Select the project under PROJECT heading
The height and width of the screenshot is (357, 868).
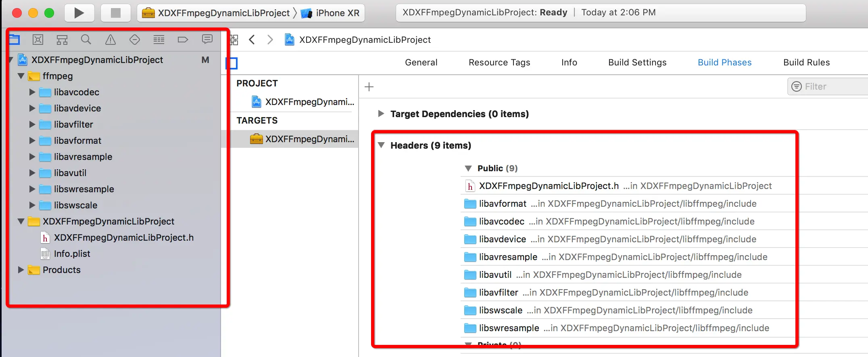click(x=303, y=102)
